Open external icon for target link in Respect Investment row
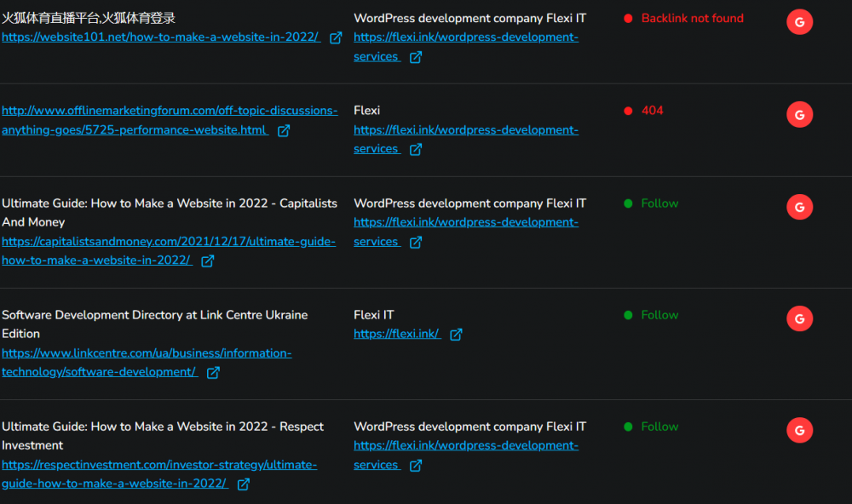This screenshot has width=852, height=504. pyautogui.click(x=416, y=466)
